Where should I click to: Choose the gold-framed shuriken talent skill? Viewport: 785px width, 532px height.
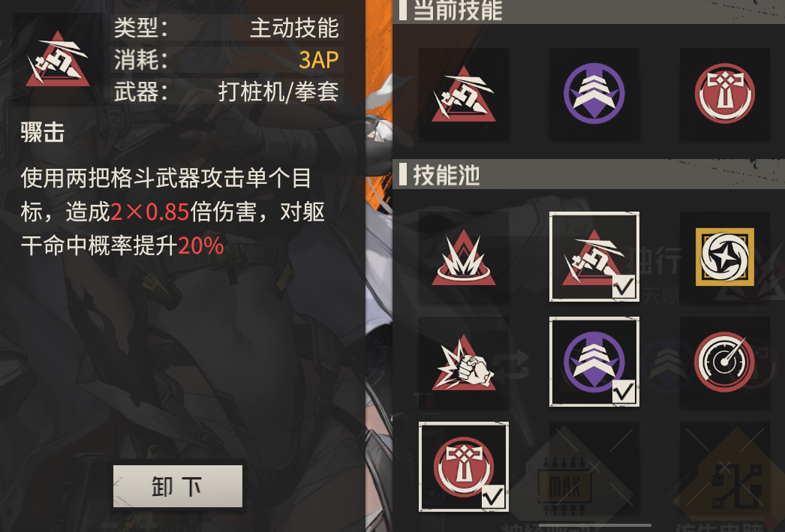[x=724, y=257]
